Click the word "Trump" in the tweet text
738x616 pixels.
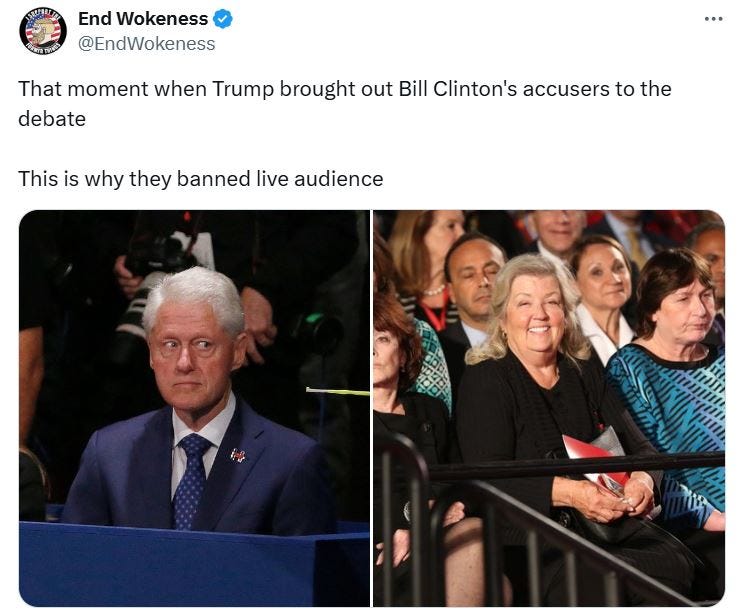[x=242, y=89]
